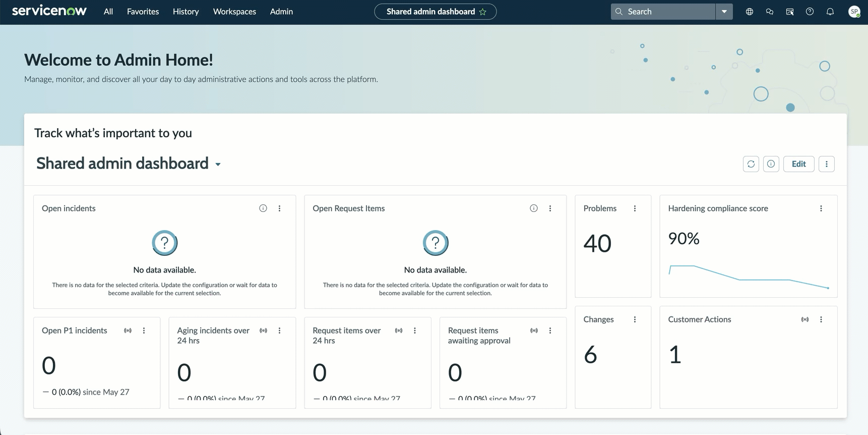Open the Workspaces menu
This screenshot has width=868, height=435.
pos(234,12)
